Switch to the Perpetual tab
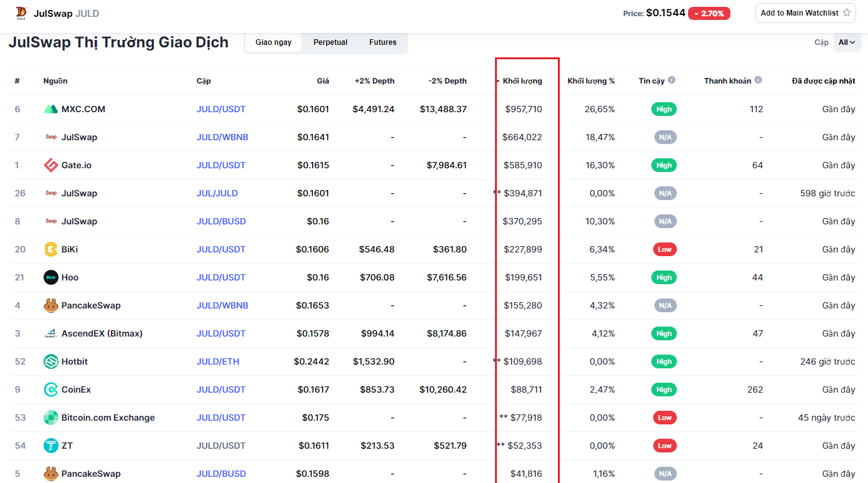The width and height of the screenshot is (868, 483). [x=330, y=42]
